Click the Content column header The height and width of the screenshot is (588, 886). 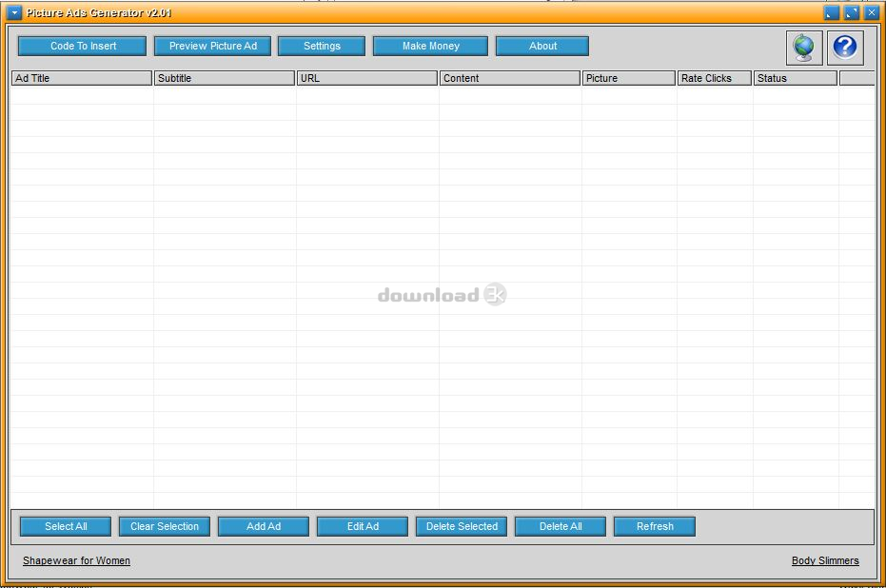[509, 78]
